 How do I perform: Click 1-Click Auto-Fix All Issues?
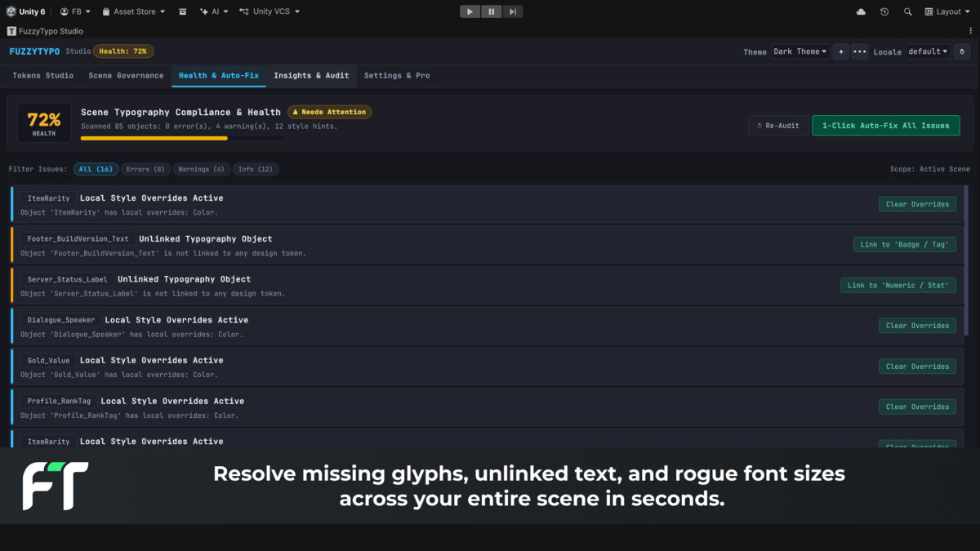886,126
